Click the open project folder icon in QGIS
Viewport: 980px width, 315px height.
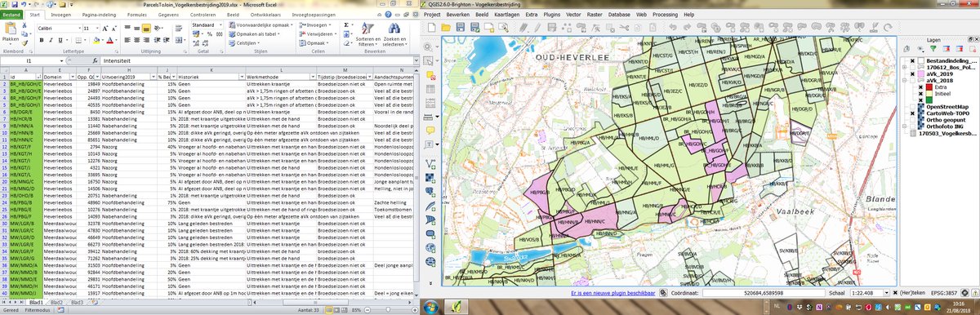446,27
